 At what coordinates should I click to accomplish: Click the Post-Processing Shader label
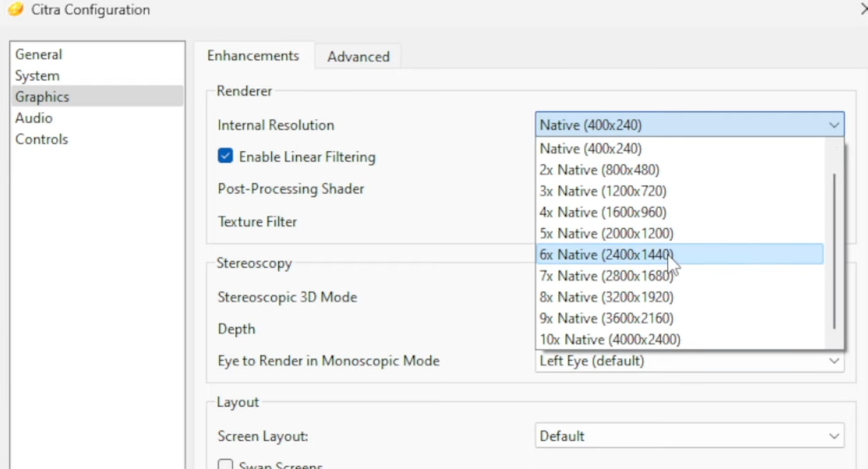click(291, 189)
